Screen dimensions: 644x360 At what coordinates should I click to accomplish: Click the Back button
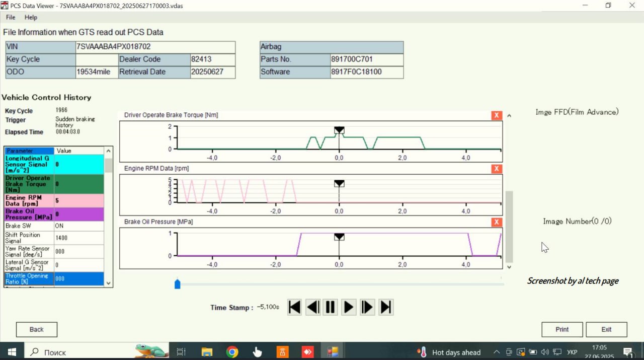(x=37, y=329)
